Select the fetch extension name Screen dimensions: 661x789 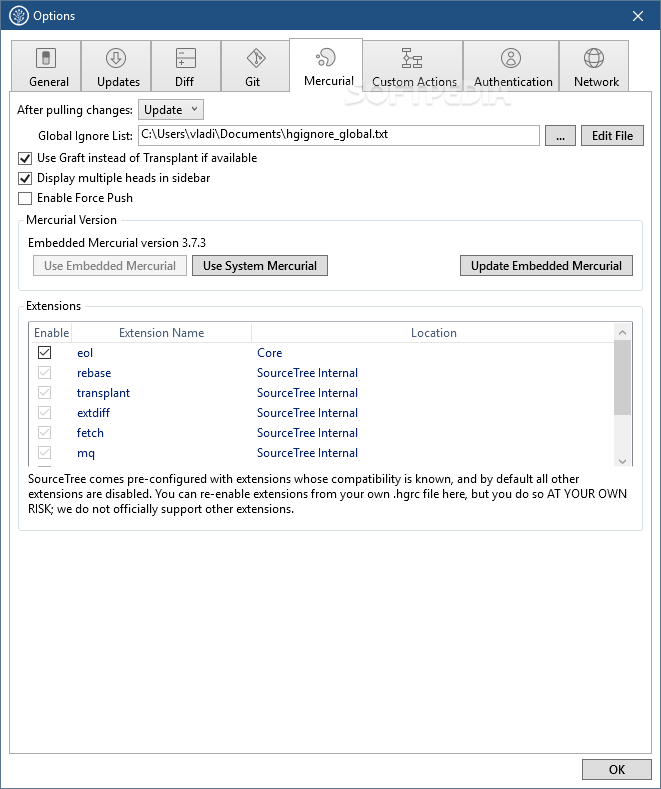pos(90,433)
